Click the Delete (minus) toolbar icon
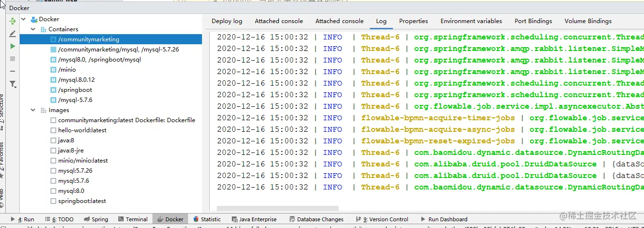Image resolution: width=644 pixels, height=228 pixels. click(x=13, y=71)
